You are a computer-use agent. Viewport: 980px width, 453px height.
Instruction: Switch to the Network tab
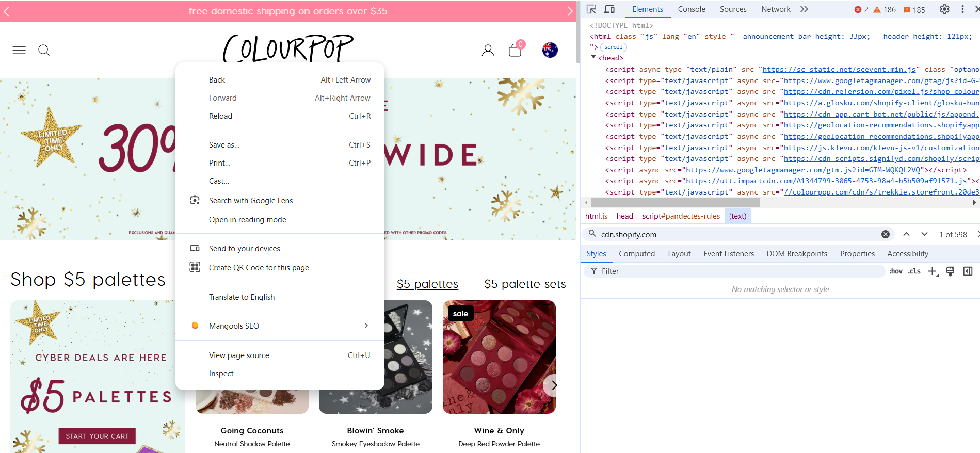(775, 9)
